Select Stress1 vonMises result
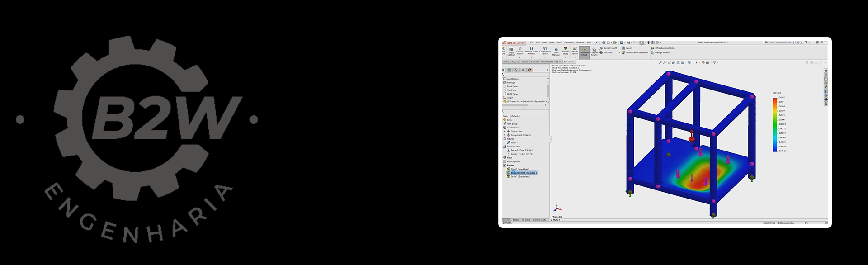 [518, 169]
